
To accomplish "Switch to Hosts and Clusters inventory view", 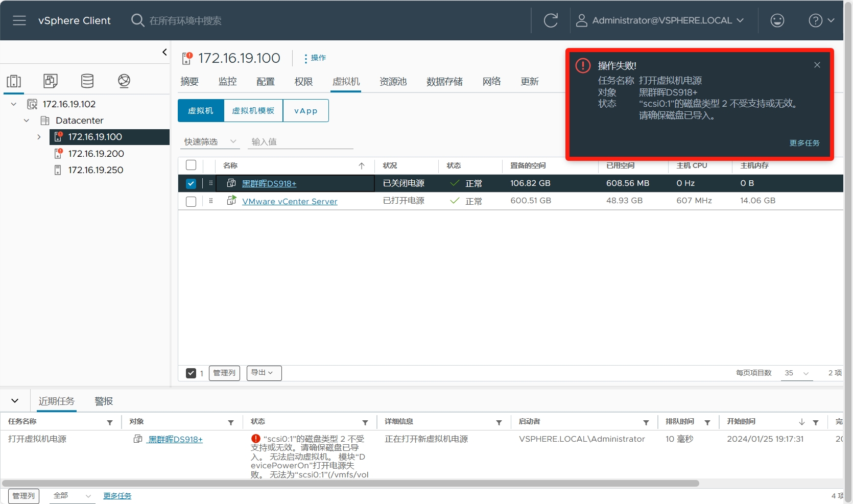I will (x=14, y=81).
